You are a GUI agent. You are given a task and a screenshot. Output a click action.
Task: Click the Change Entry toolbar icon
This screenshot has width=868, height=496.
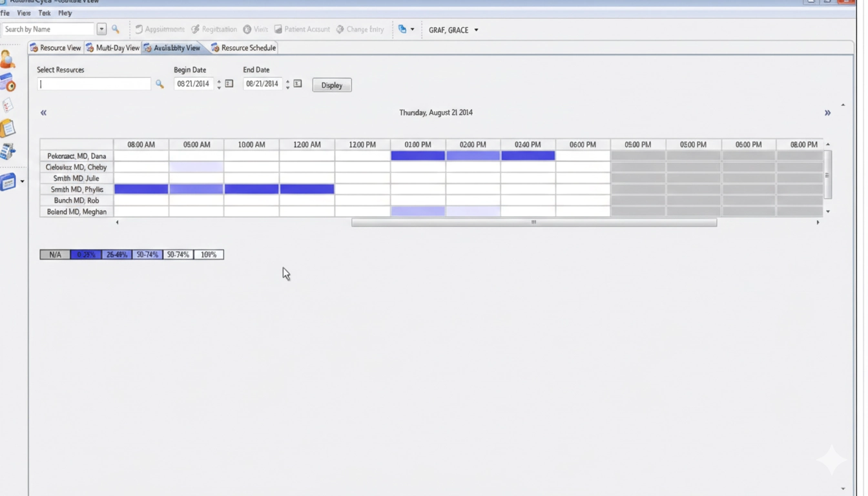point(360,29)
